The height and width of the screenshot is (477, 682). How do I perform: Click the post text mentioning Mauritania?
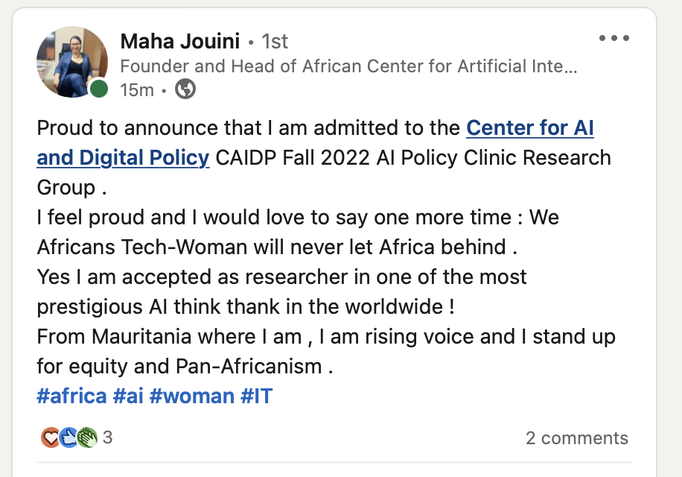[326, 351]
